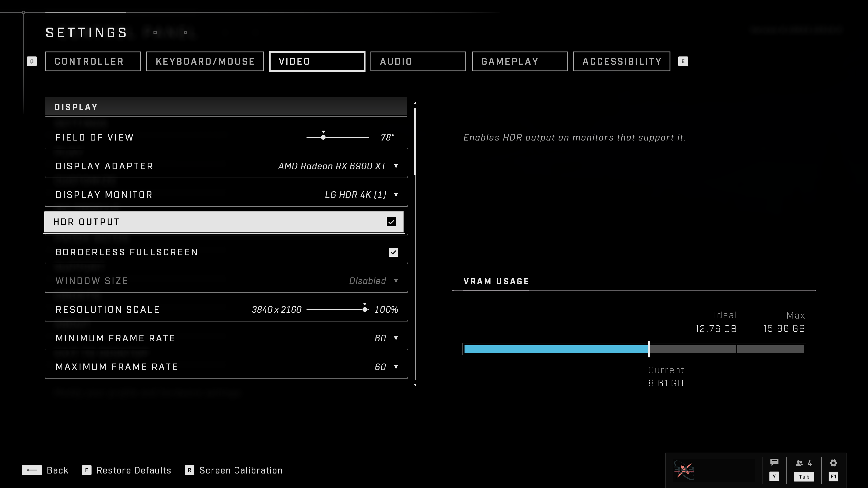Open WINDOW SIZE dropdown options
This screenshot has width=868, height=488.
click(395, 281)
